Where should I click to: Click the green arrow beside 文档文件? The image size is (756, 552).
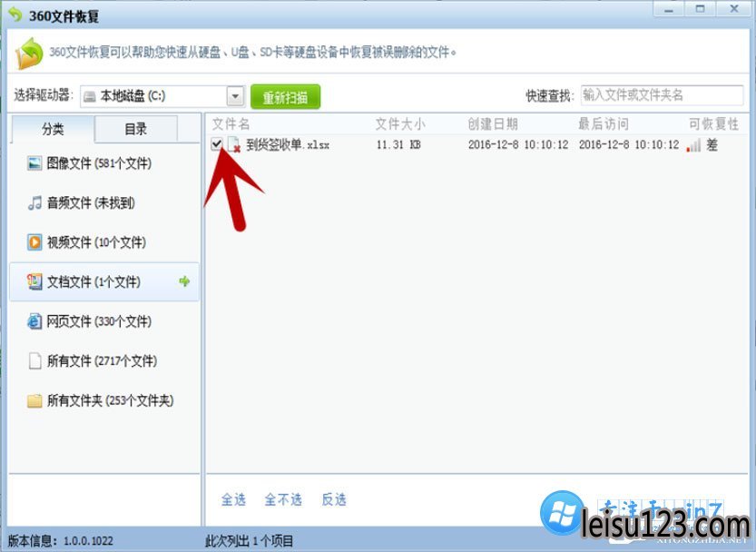coord(184,281)
